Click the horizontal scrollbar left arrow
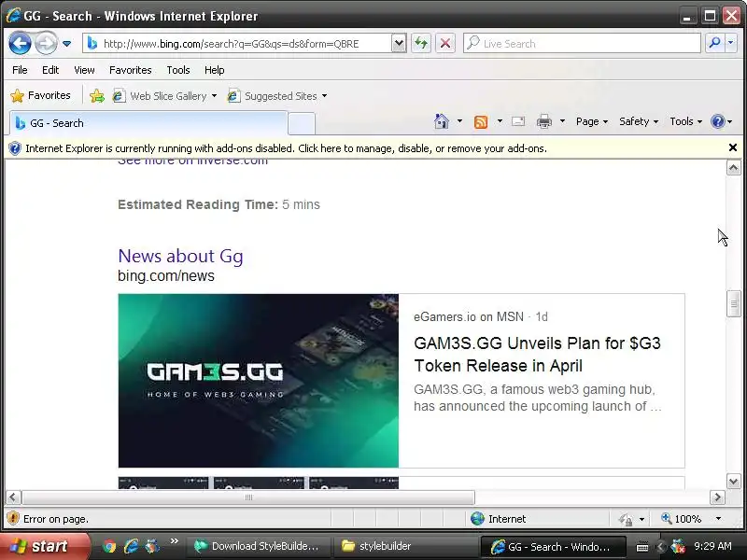This screenshot has height=560, width=747. coord(13,497)
